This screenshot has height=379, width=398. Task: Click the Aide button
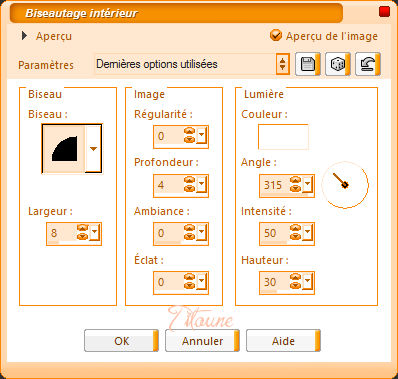point(283,341)
